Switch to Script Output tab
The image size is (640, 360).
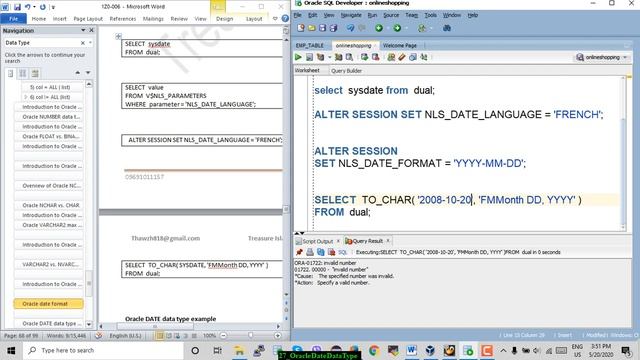pyautogui.click(x=318, y=241)
